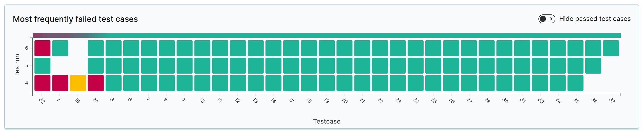Toggle the Hide passed test cases switch
This screenshot has height=134, width=644.
[x=546, y=19]
